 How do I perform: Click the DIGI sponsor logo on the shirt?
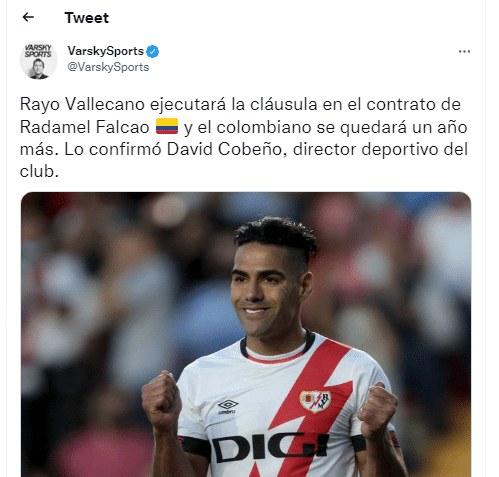[x=270, y=448]
